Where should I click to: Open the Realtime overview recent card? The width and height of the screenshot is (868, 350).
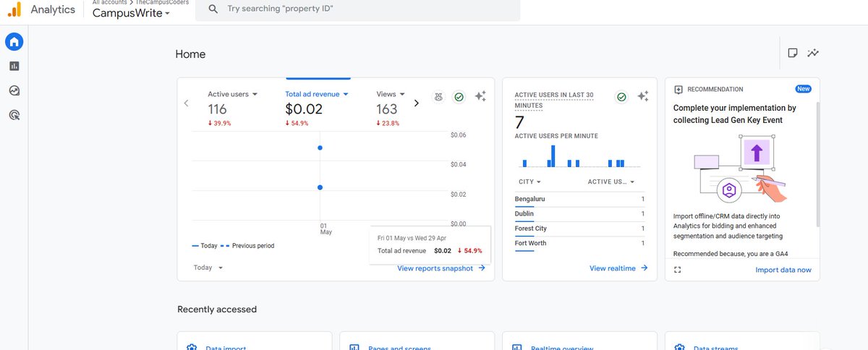tap(579, 341)
